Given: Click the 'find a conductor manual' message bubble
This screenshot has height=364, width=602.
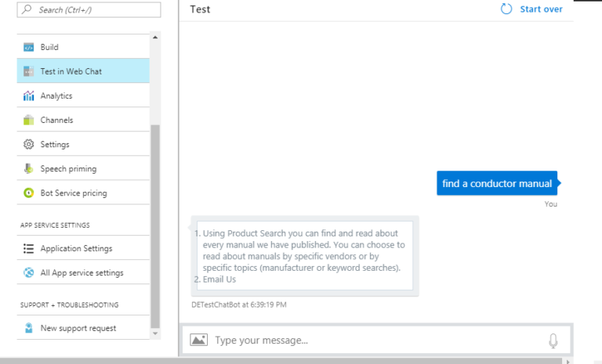Looking at the screenshot, I should 496,183.
